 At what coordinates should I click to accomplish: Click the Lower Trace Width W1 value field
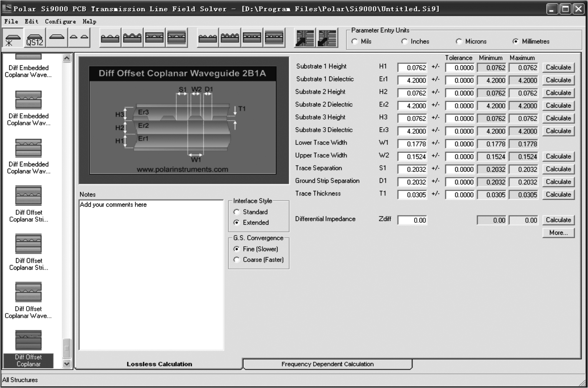click(412, 144)
